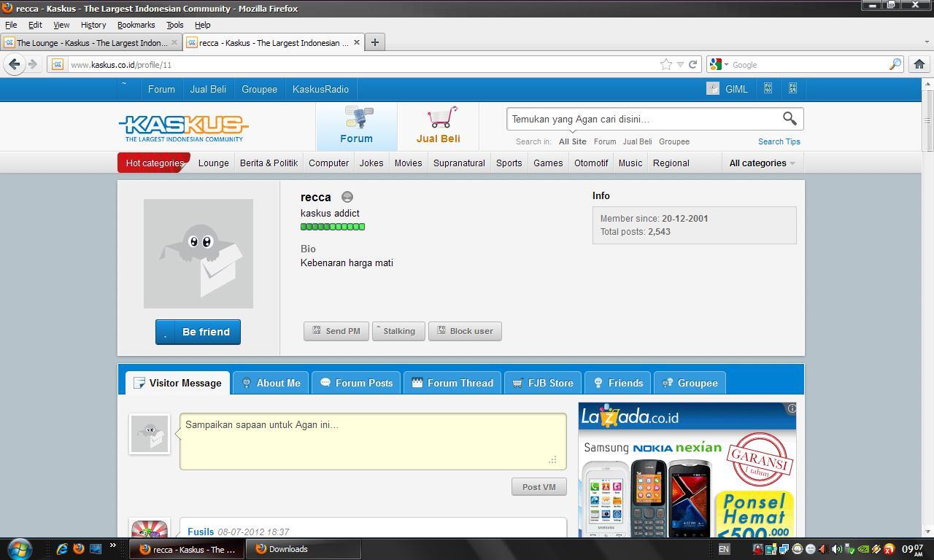Open the File menu
This screenshot has height=560, width=934.
tap(11, 25)
